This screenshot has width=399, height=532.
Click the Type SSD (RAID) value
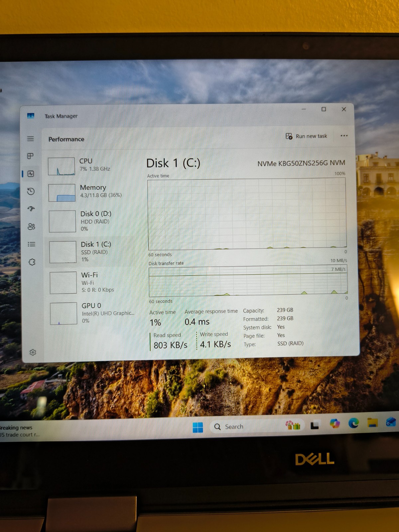(x=290, y=343)
